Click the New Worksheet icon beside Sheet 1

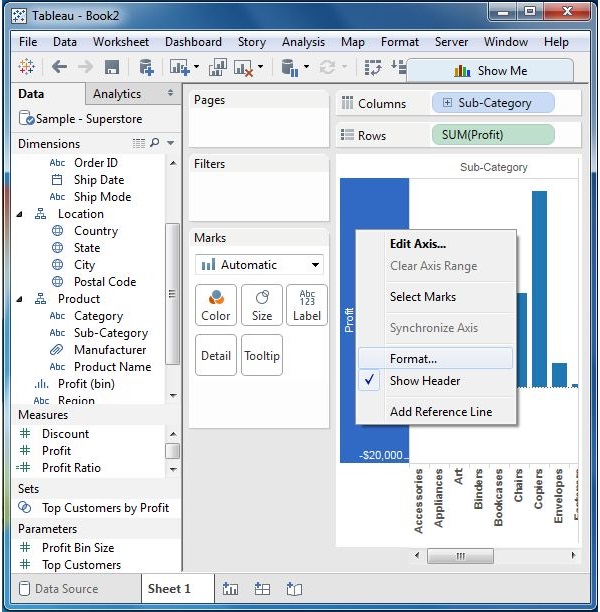230,589
